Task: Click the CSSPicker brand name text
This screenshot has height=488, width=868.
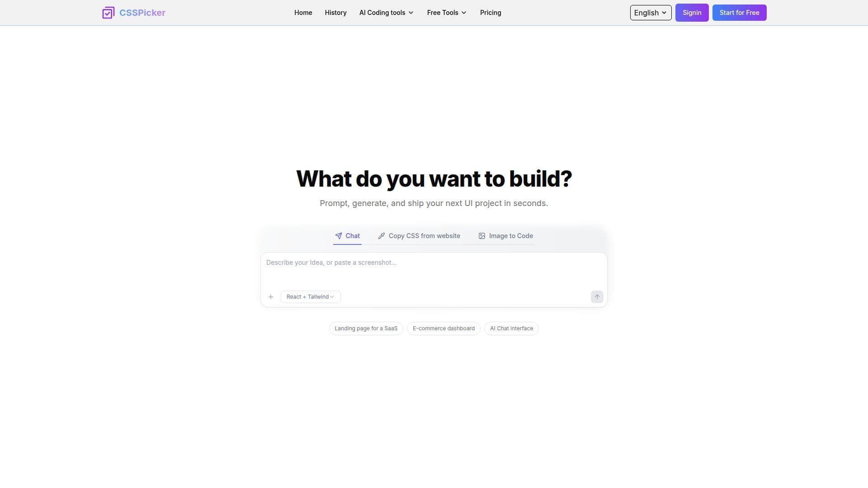Action: 142,13
